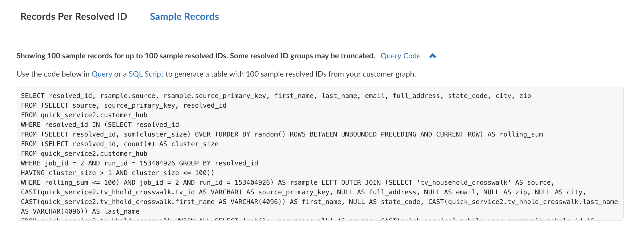Switch to Records Per Resolved ID tab
Image resolution: width=644 pixels, height=227 pixels.
(74, 17)
